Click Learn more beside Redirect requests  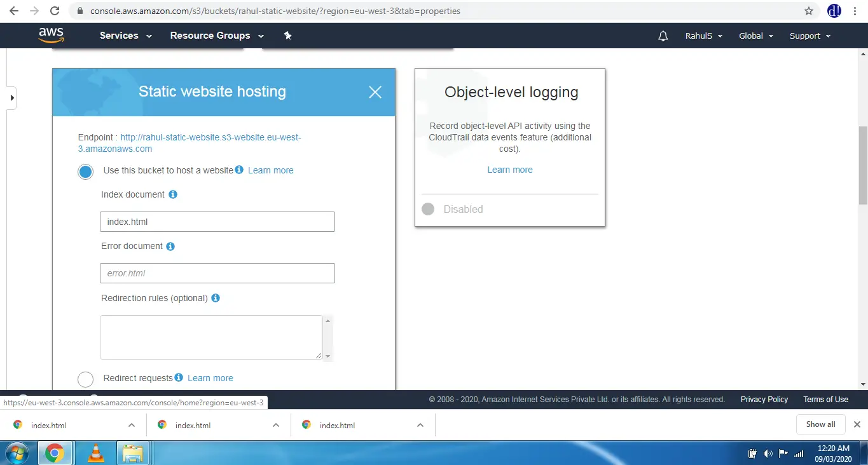click(210, 378)
